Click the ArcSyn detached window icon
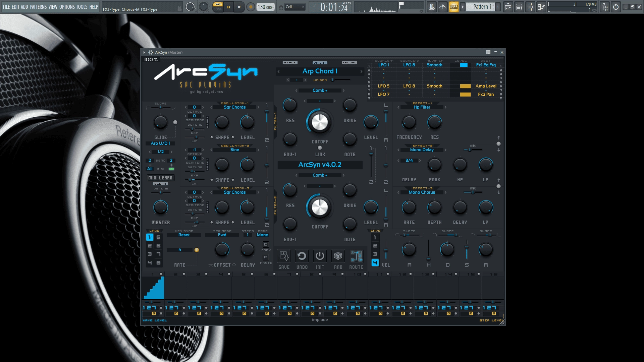Viewport: 644px width, 362px height. (x=488, y=52)
